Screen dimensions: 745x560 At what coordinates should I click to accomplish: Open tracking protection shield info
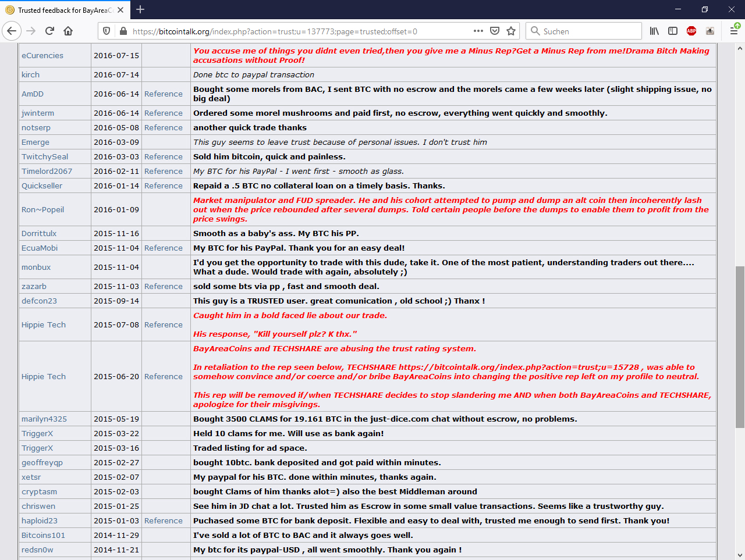(x=106, y=31)
